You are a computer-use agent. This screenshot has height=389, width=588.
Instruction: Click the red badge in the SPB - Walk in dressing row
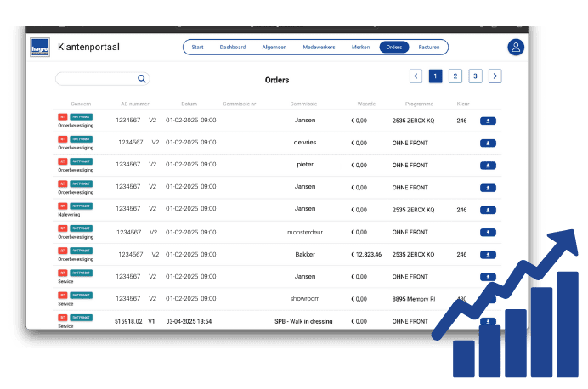(63, 318)
